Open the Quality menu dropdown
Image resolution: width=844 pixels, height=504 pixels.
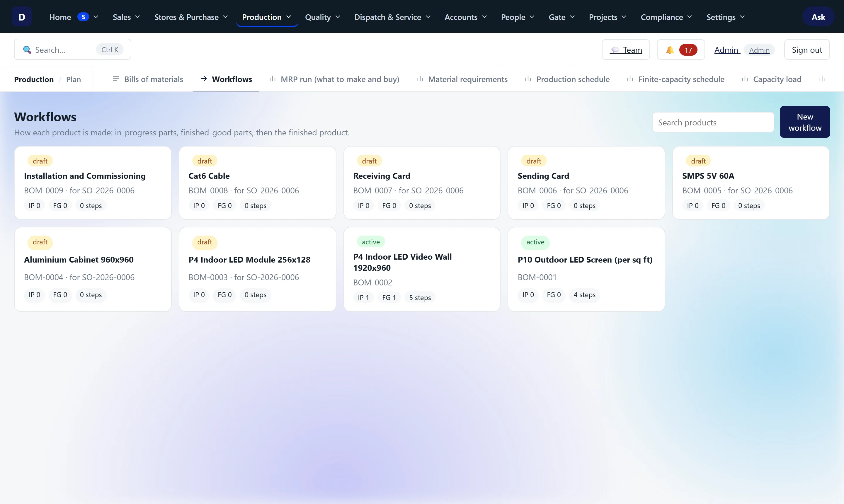(x=323, y=17)
